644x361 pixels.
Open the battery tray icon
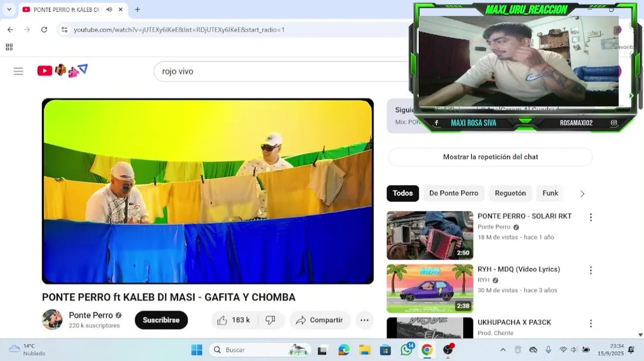click(585, 349)
